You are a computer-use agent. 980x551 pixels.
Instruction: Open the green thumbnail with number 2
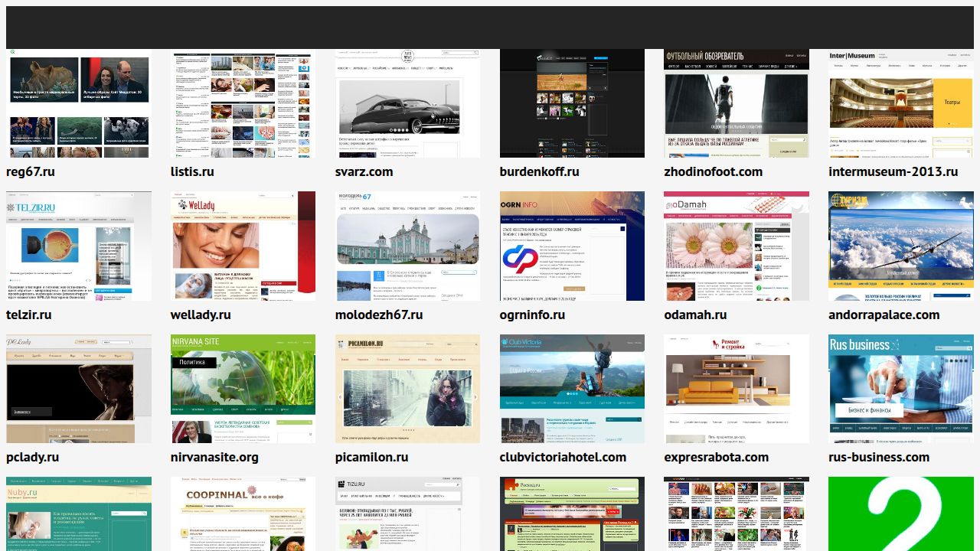point(901,514)
